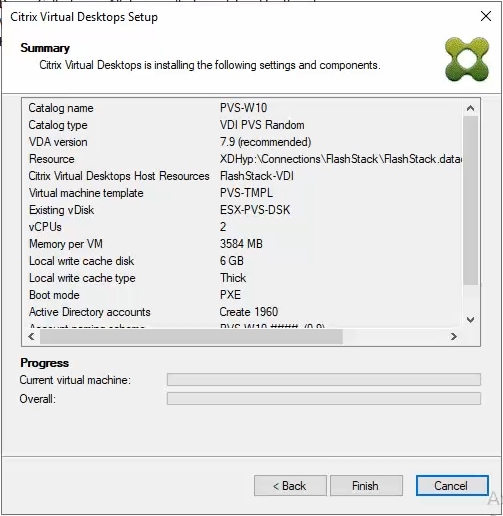Click the Current virtual machine progress bar
The width and height of the screenshot is (503, 516).
pos(324,379)
